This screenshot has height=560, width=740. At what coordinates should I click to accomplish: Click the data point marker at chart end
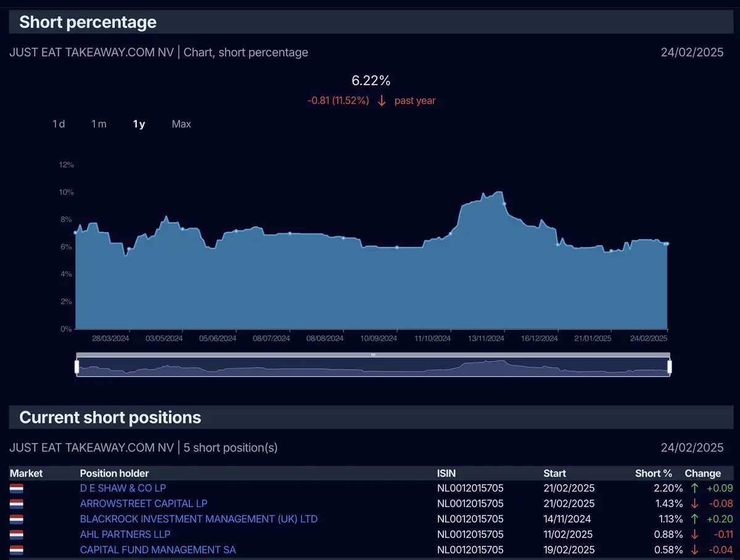coord(667,244)
